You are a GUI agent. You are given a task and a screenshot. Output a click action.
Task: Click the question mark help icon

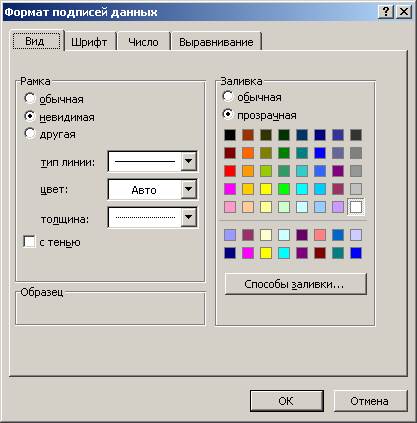pyautogui.click(x=386, y=12)
